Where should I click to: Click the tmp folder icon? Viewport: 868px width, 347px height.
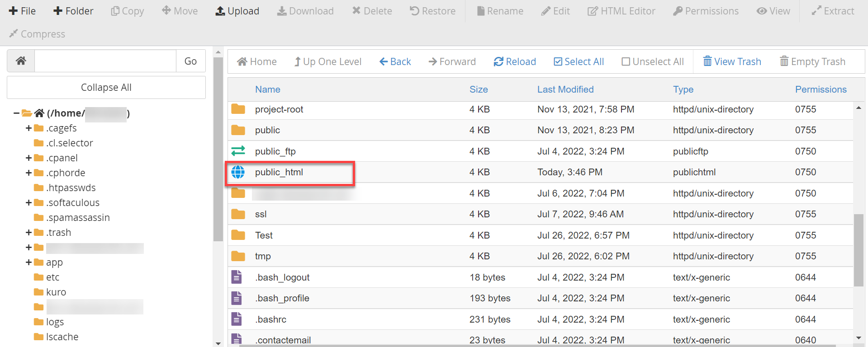click(238, 256)
